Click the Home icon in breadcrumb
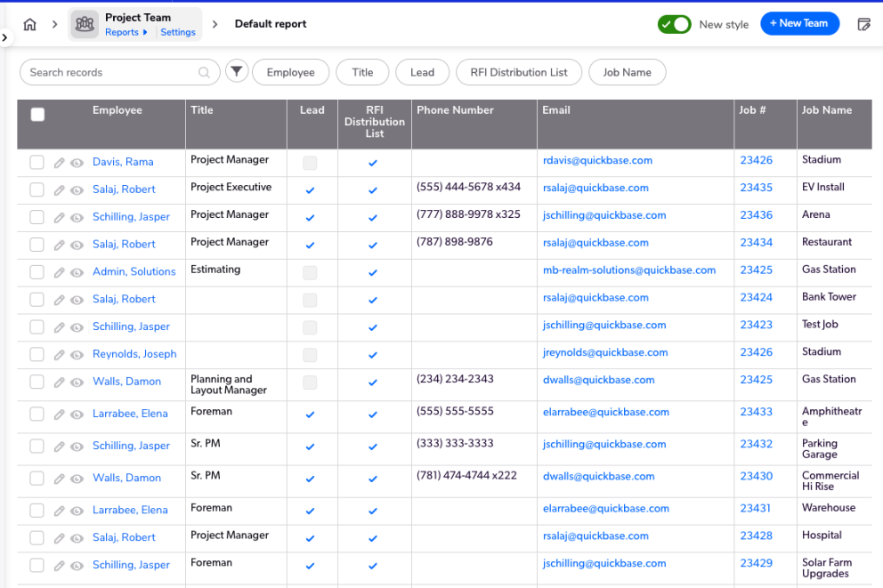Image resolution: width=883 pixels, height=588 pixels. pos(30,25)
